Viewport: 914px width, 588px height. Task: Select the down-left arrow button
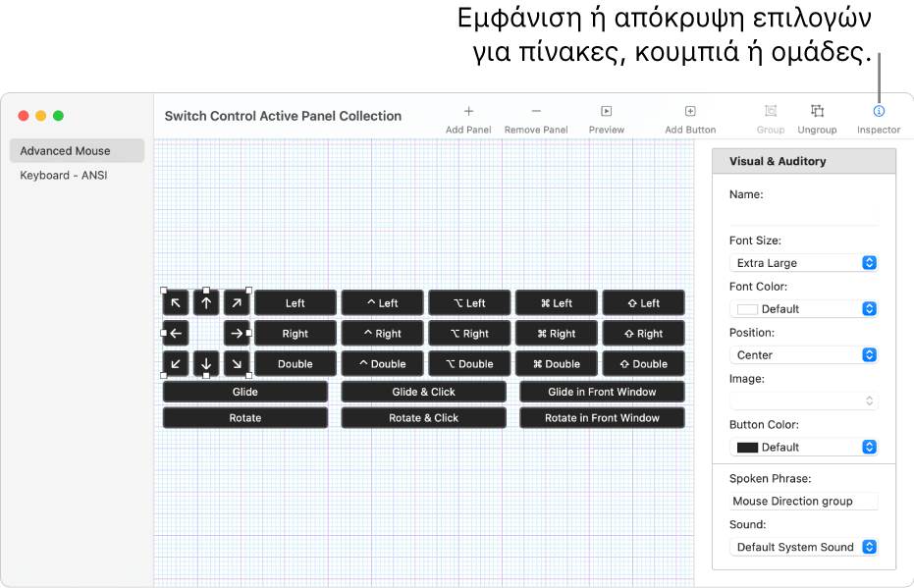(x=176, y=363)
